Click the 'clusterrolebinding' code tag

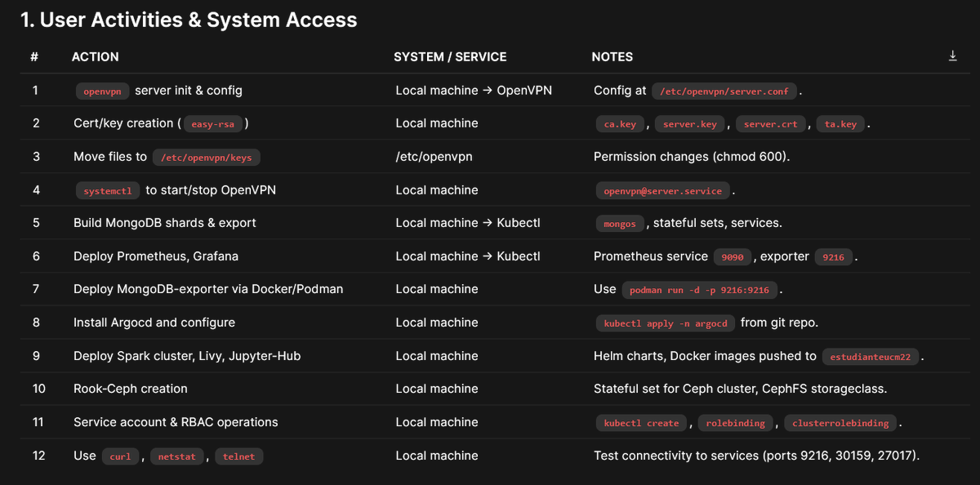click(841, 423)
